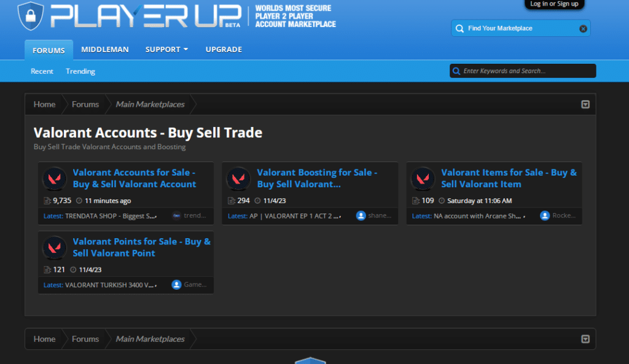Open Valorant Boosting for Sale forum link
Screen dimensions: 629x364
[317, 179]
